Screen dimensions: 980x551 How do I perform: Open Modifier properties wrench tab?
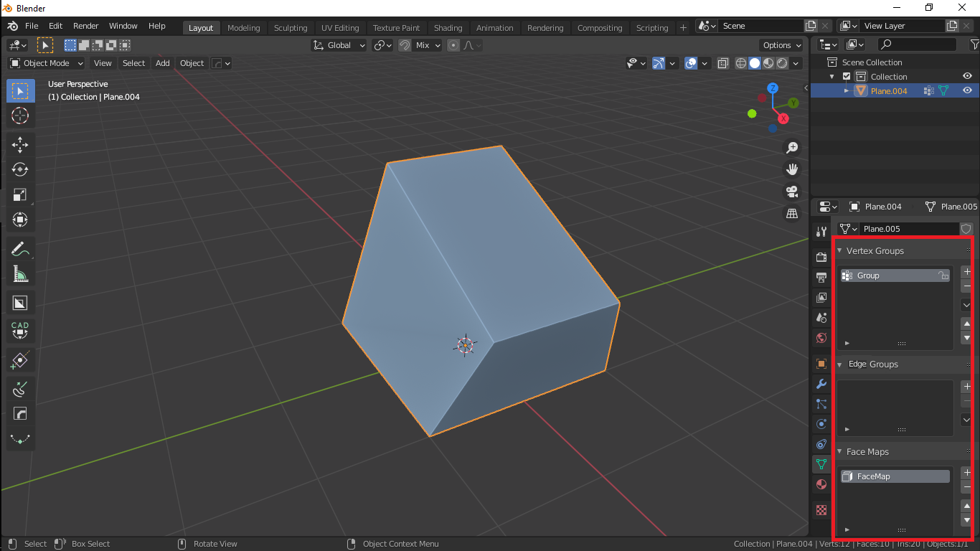pyautogui.click(x=821, y=384)
